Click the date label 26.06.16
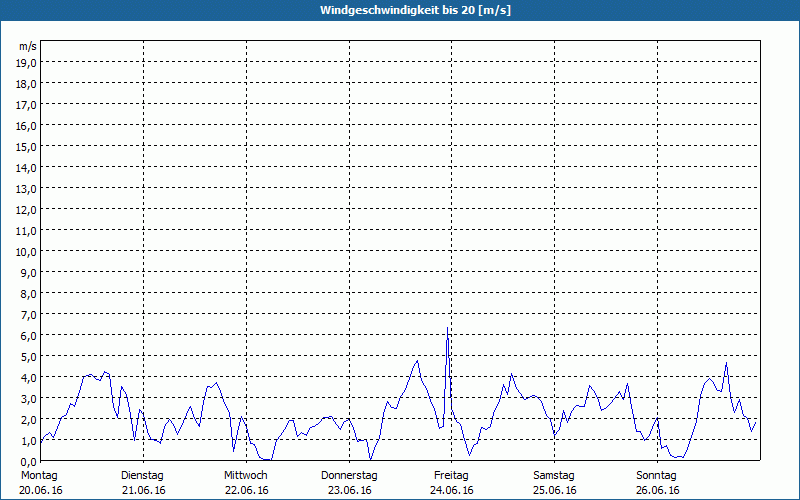800x500 pixels. coord(657,490)
